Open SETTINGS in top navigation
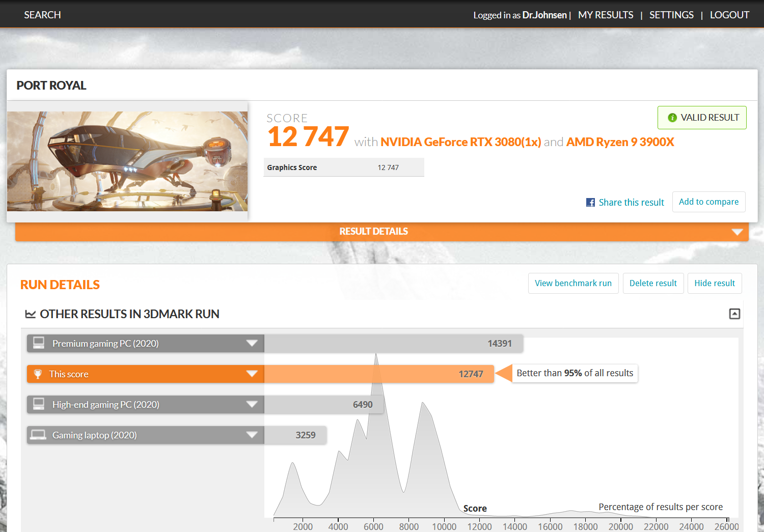Screen dimensions: 764x532 [671, 15]
